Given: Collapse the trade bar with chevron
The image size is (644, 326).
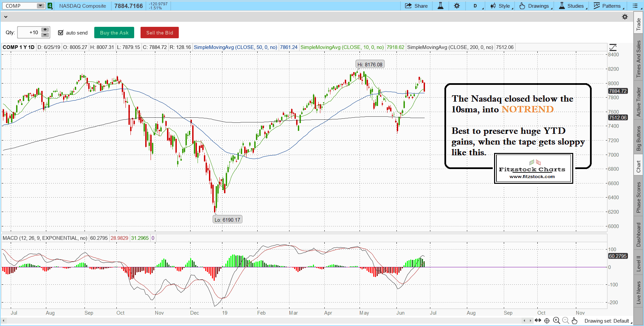Looking at the screenshot, I should (6, 17).
